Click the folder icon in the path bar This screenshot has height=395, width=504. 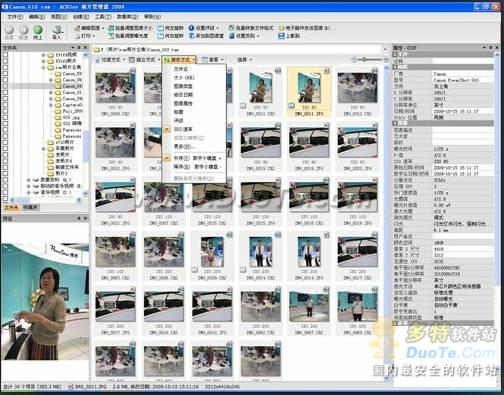click(97, 50)
